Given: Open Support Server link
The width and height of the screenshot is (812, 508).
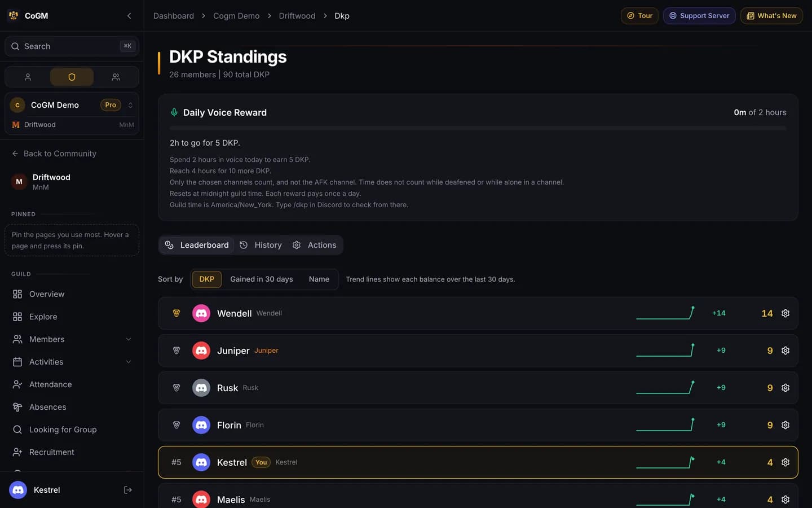Looking at the screenshot, I should click(x=699, y=16).
